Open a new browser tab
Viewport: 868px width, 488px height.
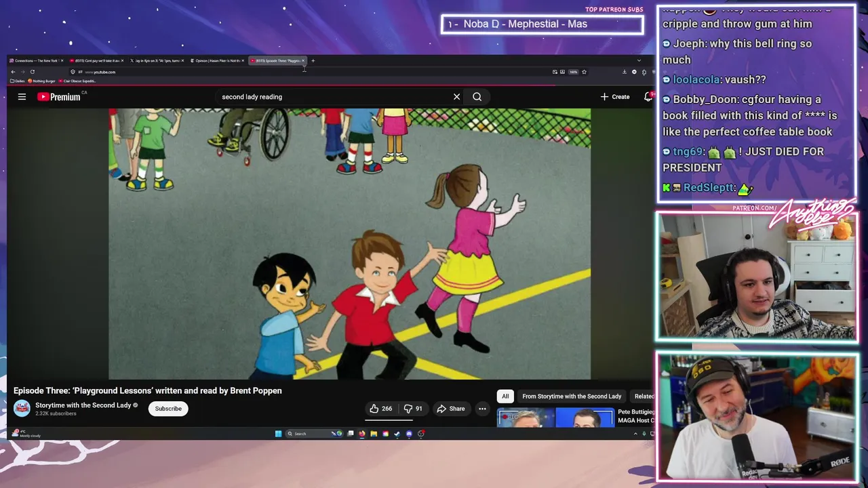313,61
